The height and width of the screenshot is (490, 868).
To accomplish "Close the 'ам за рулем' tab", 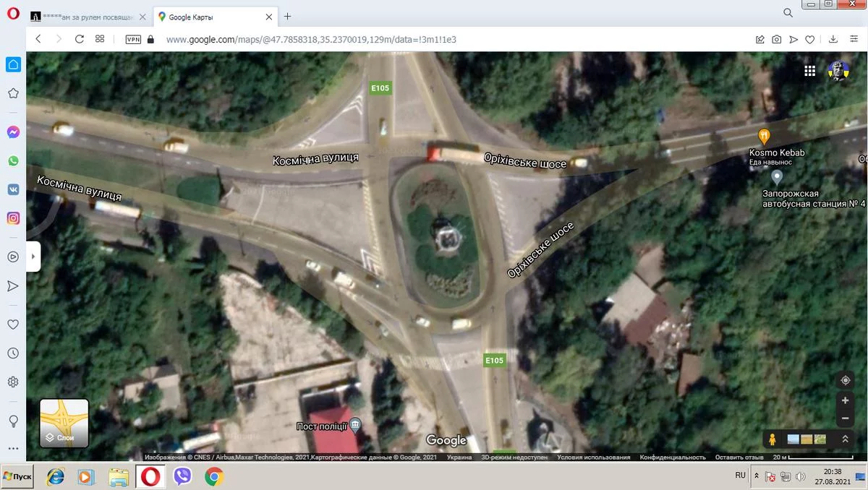I will (x=142, y=17).
